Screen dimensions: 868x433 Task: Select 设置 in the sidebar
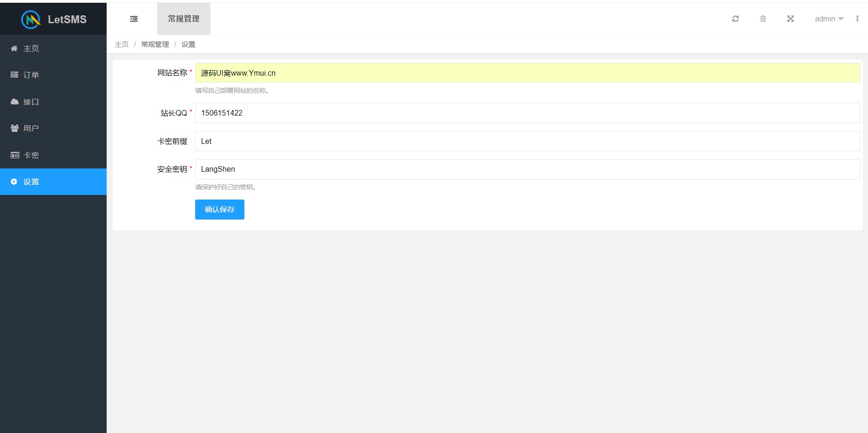click(31, 182)
